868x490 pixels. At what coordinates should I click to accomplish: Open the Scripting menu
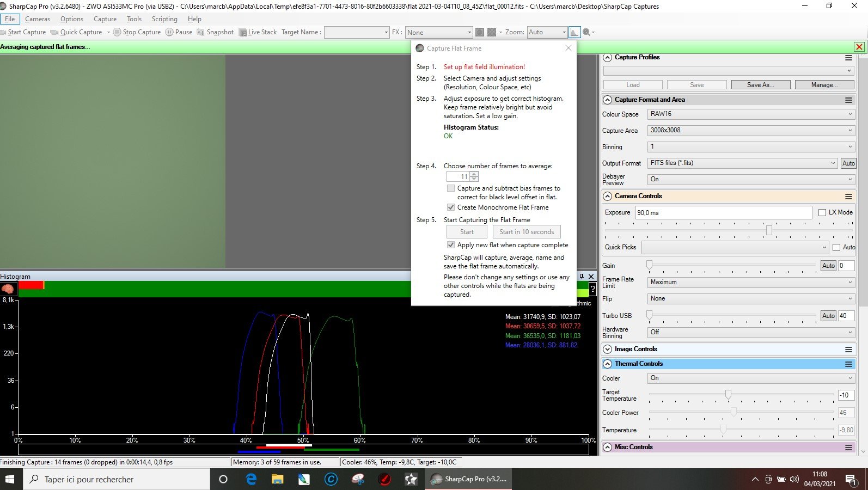[x=164, y=19]
